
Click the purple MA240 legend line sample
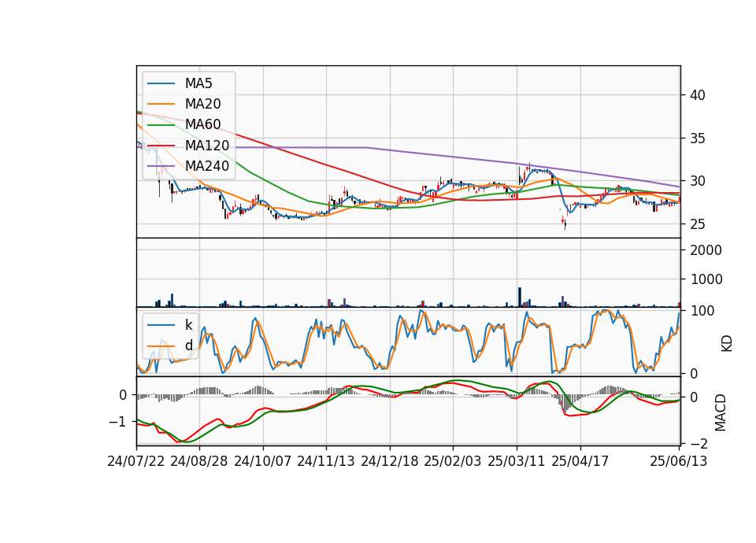pos(161,166)
